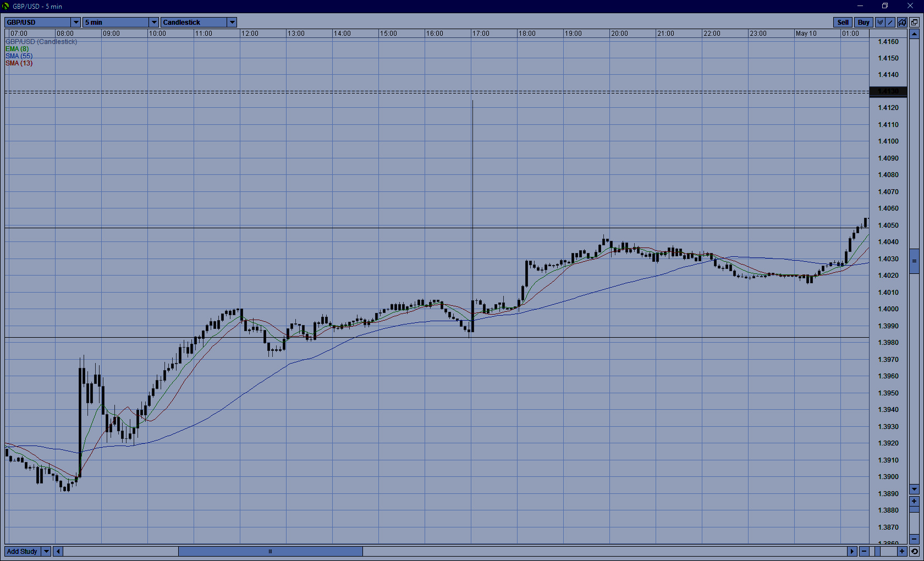Viewport: 924px width, 561px height.
Task: Open the Add Study dropdown arrow
Action: (46, 551)
